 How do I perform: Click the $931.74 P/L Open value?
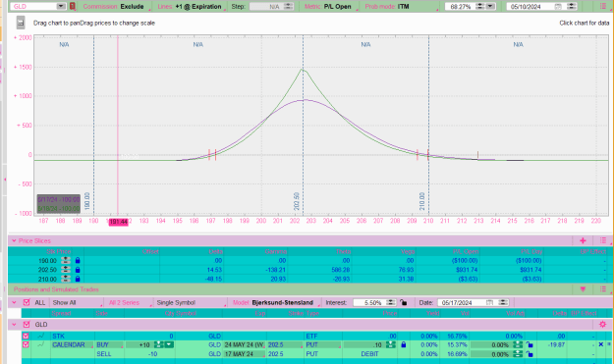tap(468, 270)
